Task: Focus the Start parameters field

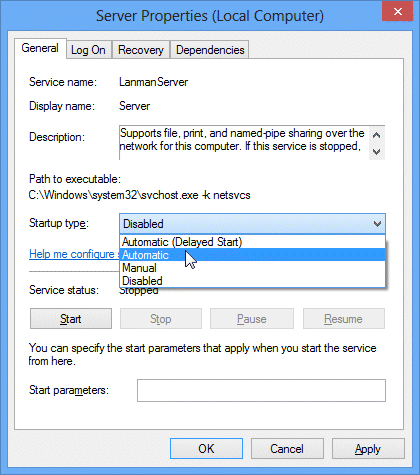Action: coord(261,390)
